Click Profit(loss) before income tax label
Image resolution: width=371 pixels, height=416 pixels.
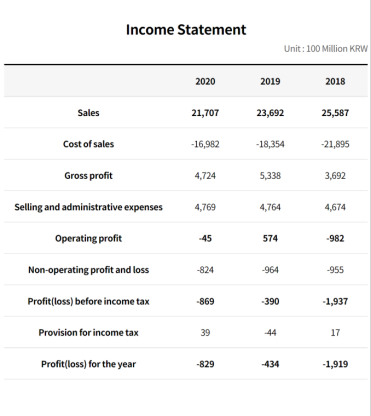point(88,301)
